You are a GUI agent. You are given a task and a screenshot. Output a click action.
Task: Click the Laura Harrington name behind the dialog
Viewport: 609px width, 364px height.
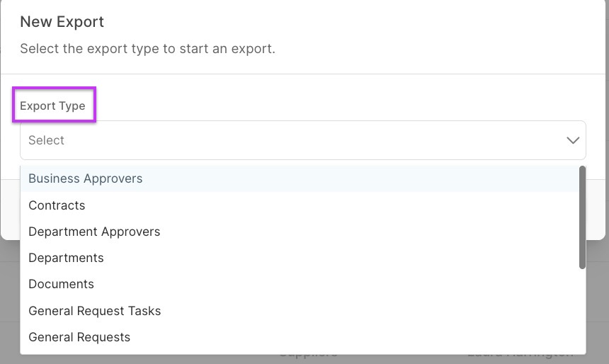(x=520, y=353)
